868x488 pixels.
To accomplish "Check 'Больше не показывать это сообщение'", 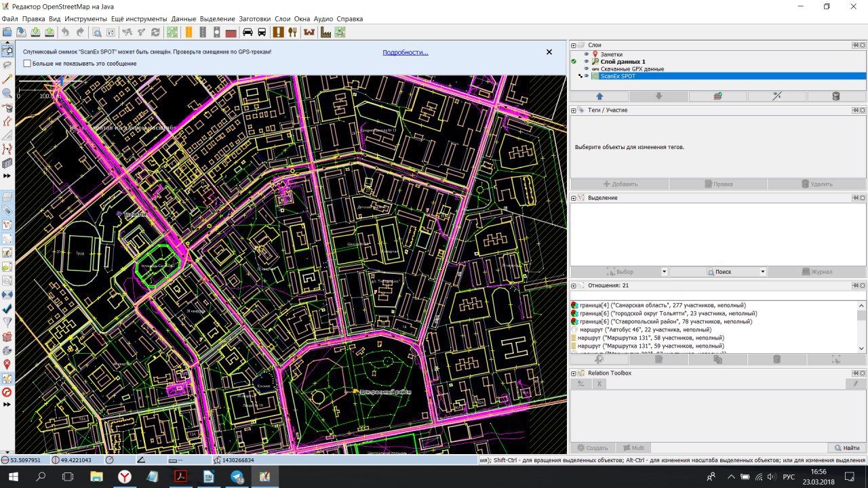I will pos(27,63).
